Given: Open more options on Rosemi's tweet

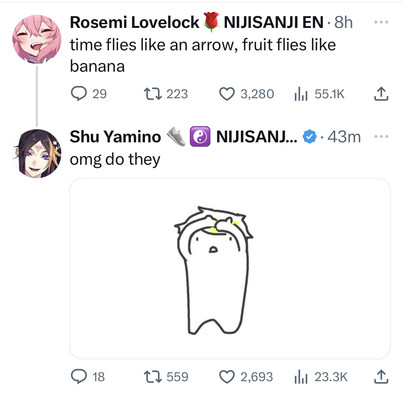Looking at the screenshot, I should pos(381,22).
